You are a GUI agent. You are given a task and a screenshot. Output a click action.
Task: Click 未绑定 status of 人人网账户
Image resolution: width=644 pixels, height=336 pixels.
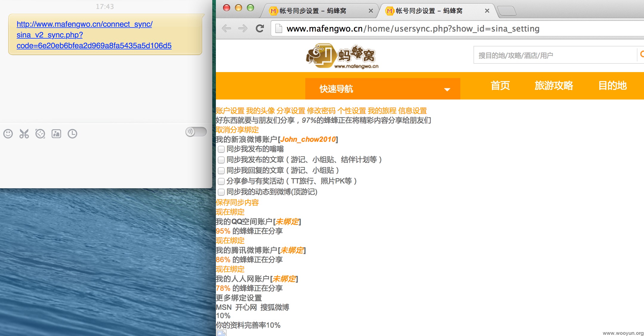click(x=284, y=279)
